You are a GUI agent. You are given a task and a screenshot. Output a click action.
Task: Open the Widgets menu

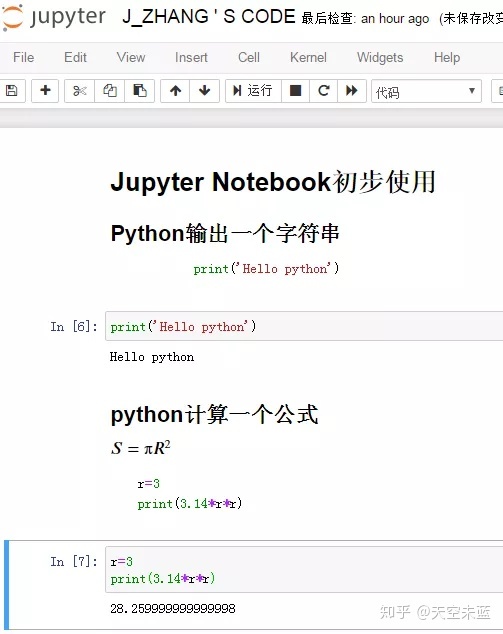pos(380,57)
